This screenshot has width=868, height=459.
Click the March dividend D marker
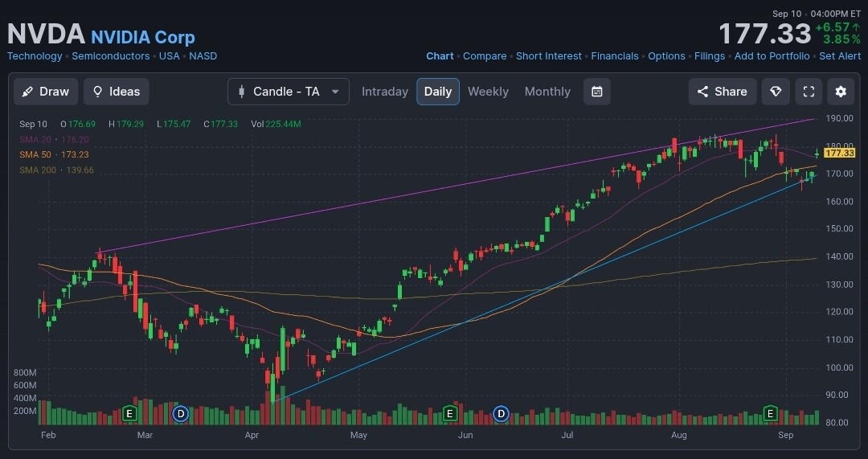[181, 414]
